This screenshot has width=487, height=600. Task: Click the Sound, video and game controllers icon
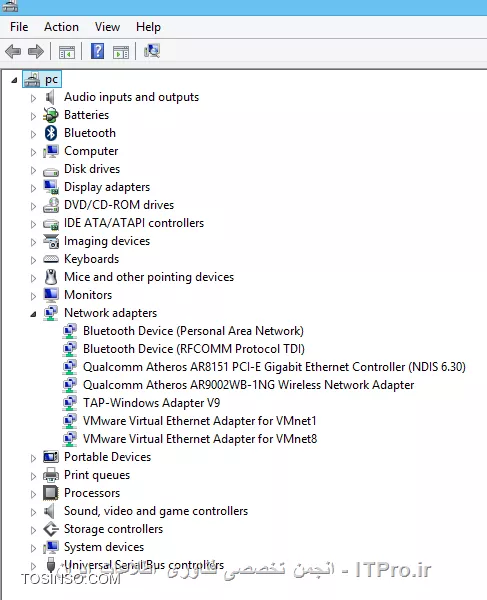[50, 511]
